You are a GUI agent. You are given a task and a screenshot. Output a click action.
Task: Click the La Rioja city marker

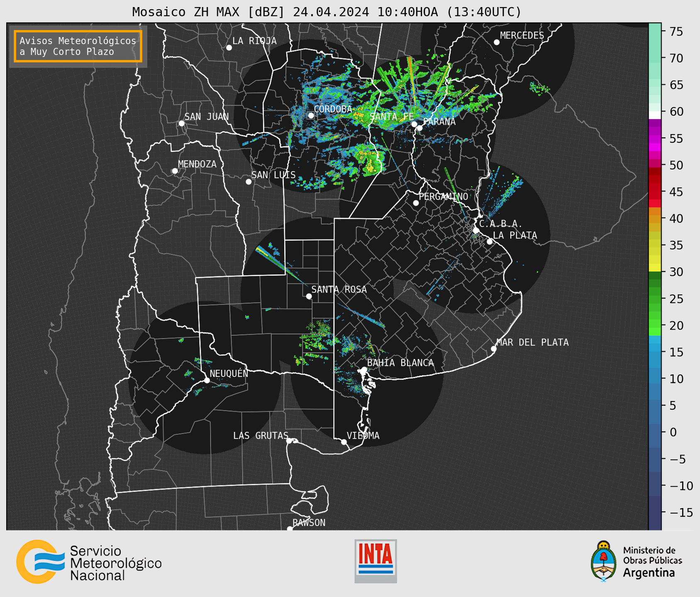coord(229,48)
